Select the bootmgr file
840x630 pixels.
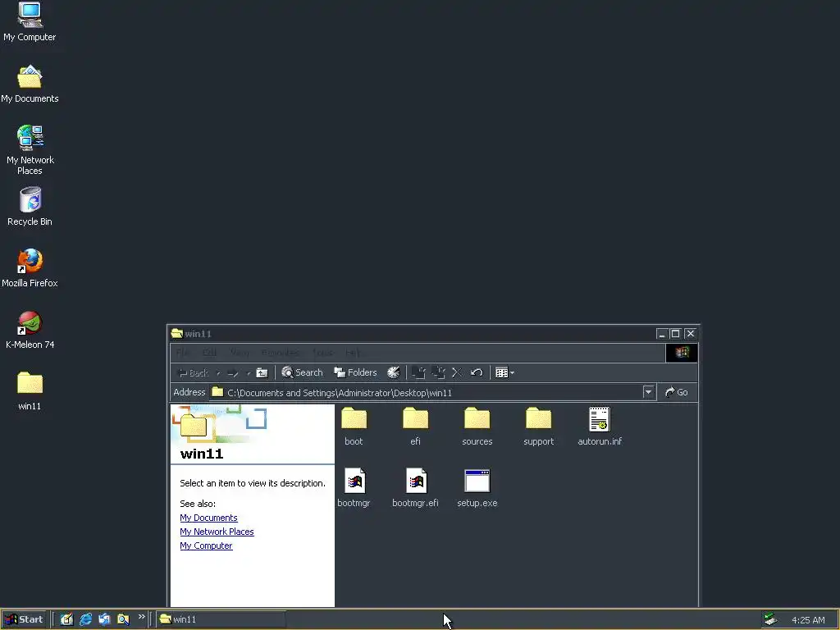[354, 487]
